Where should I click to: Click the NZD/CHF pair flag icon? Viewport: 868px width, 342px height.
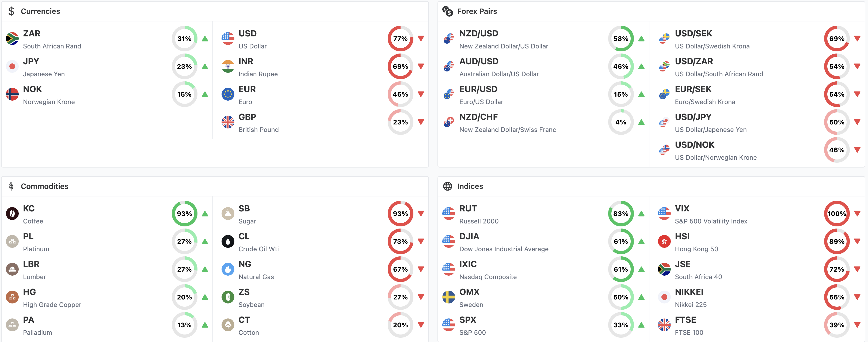pyautogui.click(x=448, y=122)
